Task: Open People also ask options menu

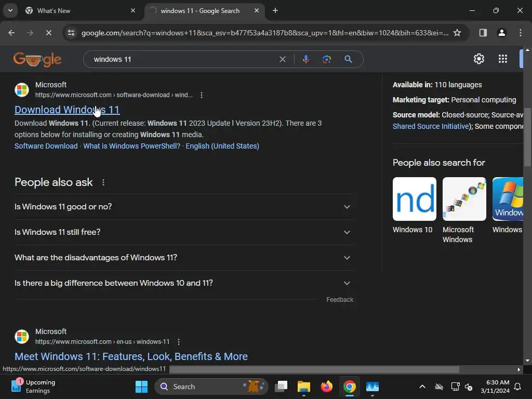Action: [x=103, y=182]
